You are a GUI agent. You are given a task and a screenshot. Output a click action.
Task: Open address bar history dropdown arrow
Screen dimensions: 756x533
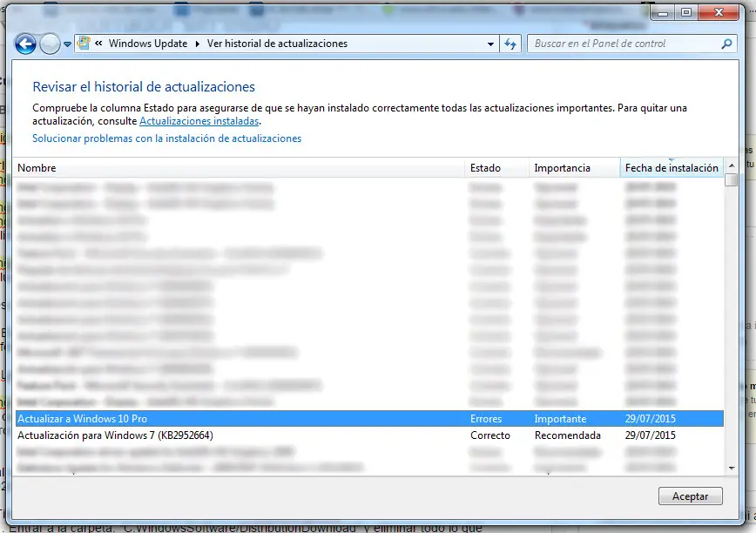coord(490,44)
